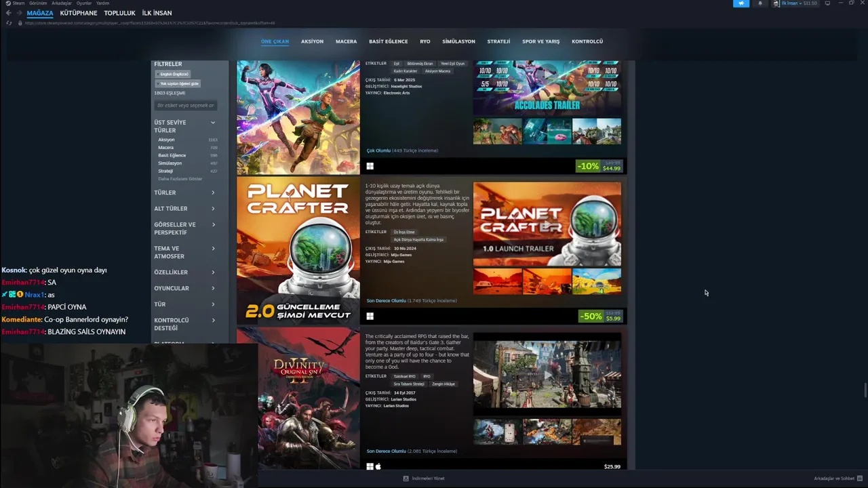The width and height of the screenshot is (868, 488).
Task: Open the Oyunlar menu
Action: tap(83, 3)
